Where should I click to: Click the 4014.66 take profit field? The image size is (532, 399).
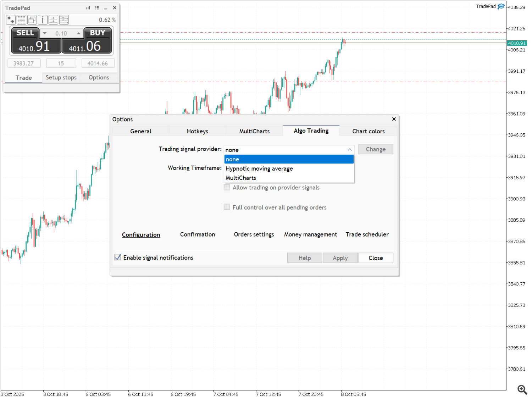(98, 63)
